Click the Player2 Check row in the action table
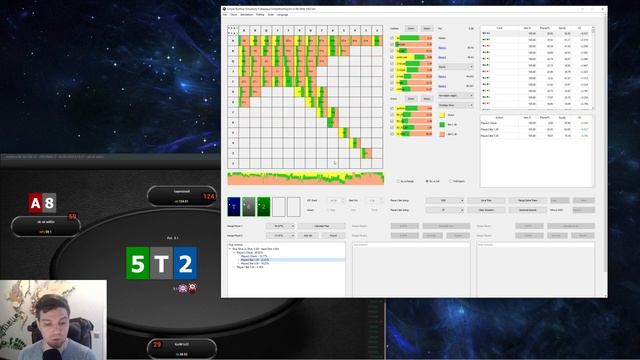The width and height of the screenshot is (640, 360). [x=535, y=123]
